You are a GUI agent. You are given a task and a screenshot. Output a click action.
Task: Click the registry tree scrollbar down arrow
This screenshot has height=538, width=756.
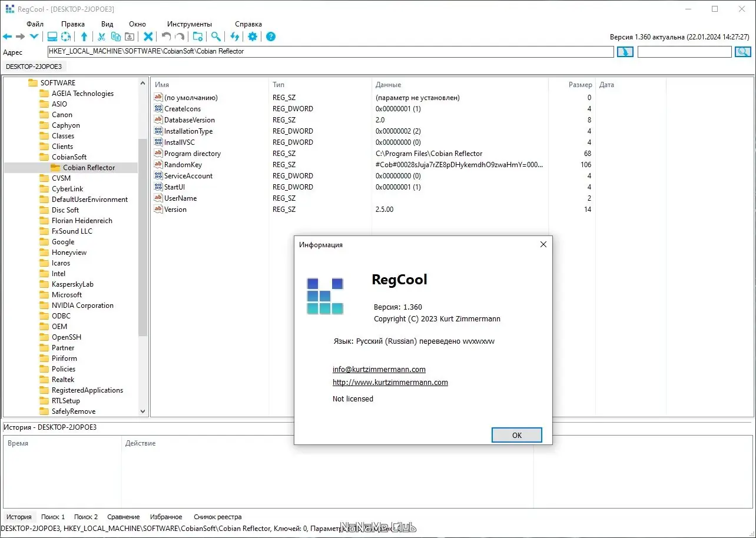pos(142,411)
